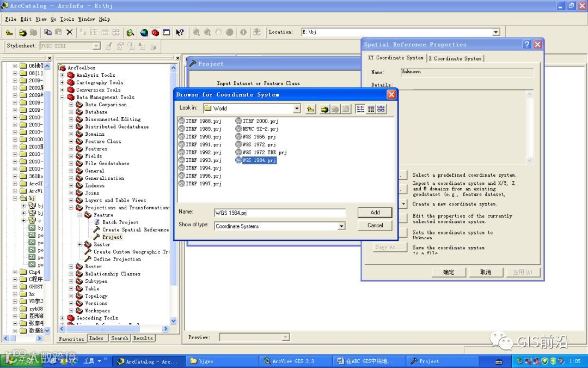Screen dimensions: 588x368
Task: Click Connect to Folder icon in main toolbar
Action: (x=22, y=32)
